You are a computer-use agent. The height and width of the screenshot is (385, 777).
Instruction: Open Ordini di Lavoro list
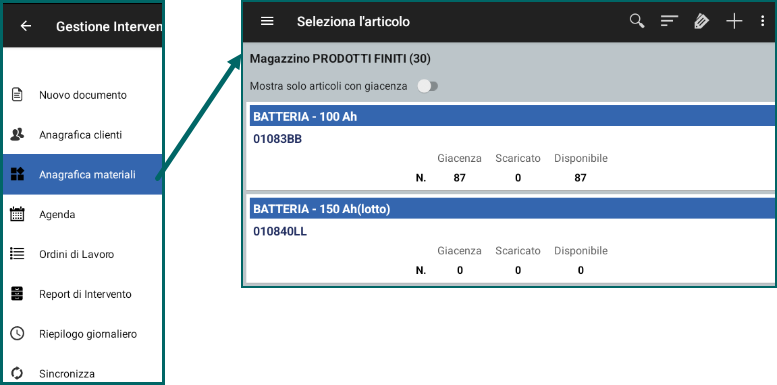tap(83, 254)
